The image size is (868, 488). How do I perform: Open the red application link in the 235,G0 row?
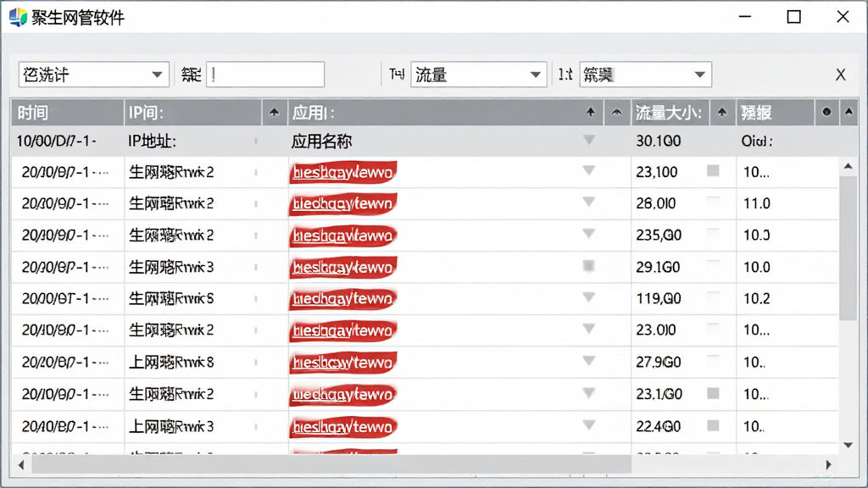pyautogui.click(x=343, y=236)
